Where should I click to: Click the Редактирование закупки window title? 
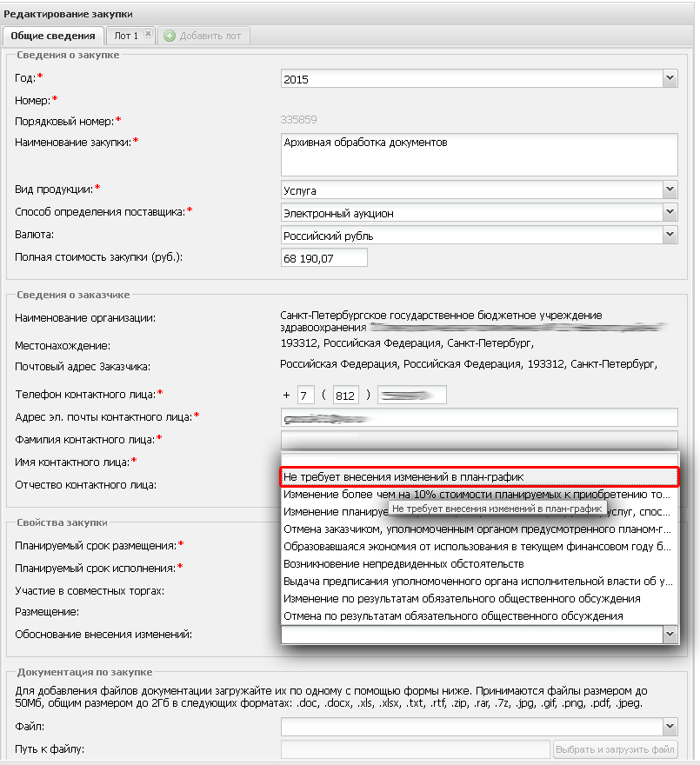69,14
